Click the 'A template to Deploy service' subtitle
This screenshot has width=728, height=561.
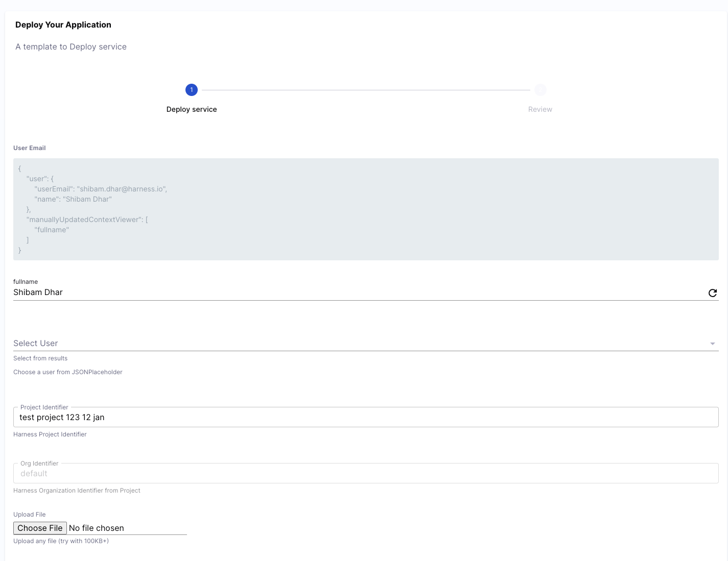(x=71, y=47)
